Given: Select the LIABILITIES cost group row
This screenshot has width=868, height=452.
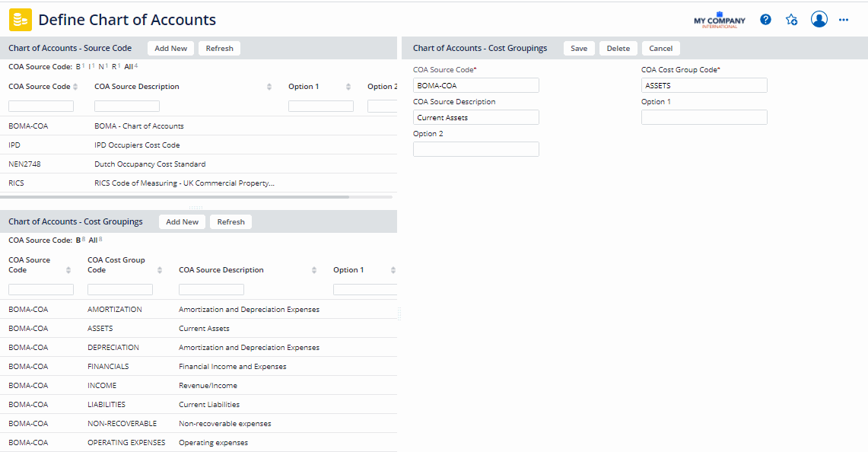Looking at the screenshot, I should [107, 405].
